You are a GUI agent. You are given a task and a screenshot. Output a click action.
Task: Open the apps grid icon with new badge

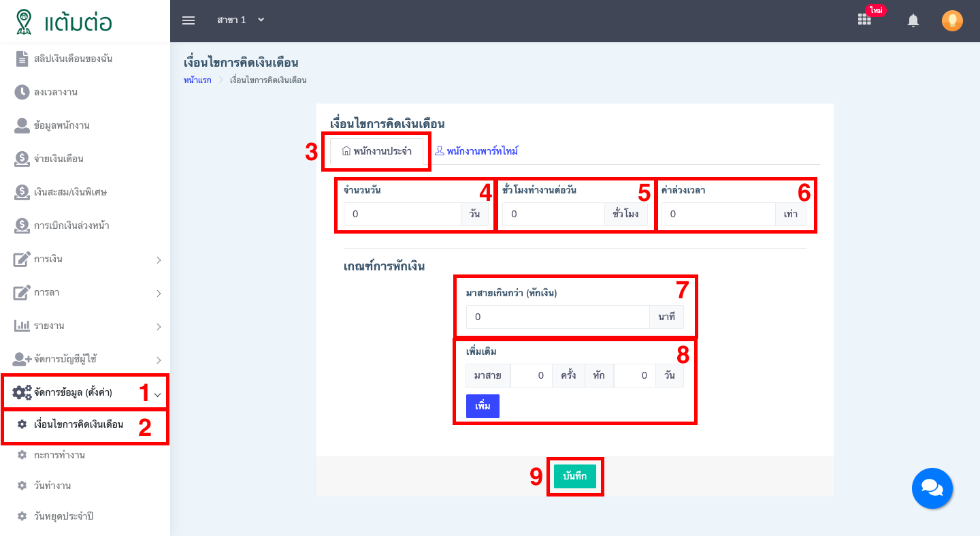click(x=864, y=20)
